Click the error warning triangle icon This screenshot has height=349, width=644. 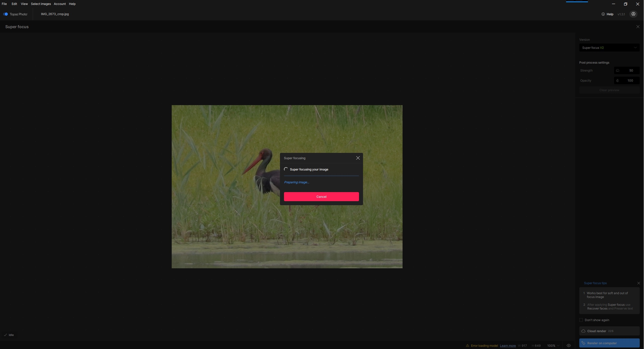467,345
